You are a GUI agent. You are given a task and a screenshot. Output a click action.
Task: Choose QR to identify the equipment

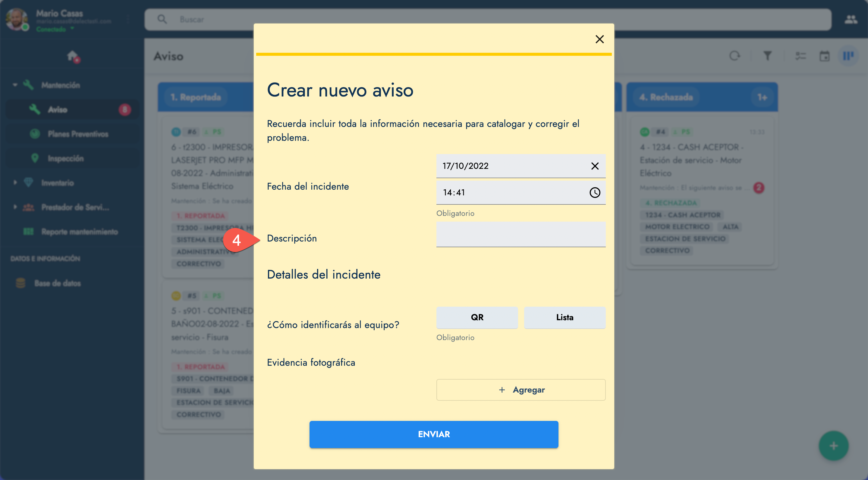coord(477,317)
